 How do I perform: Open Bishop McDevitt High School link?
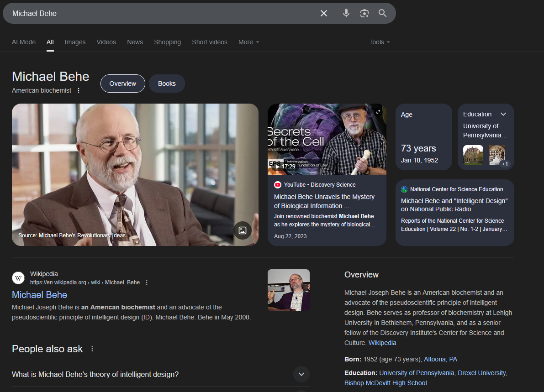click(386, 383)
